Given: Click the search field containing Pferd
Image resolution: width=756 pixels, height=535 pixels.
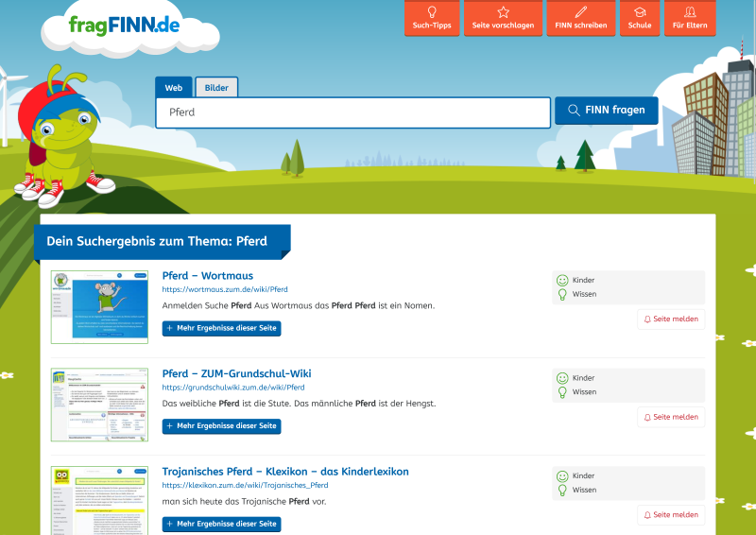Looking at the screenshot, I should 352,112.
